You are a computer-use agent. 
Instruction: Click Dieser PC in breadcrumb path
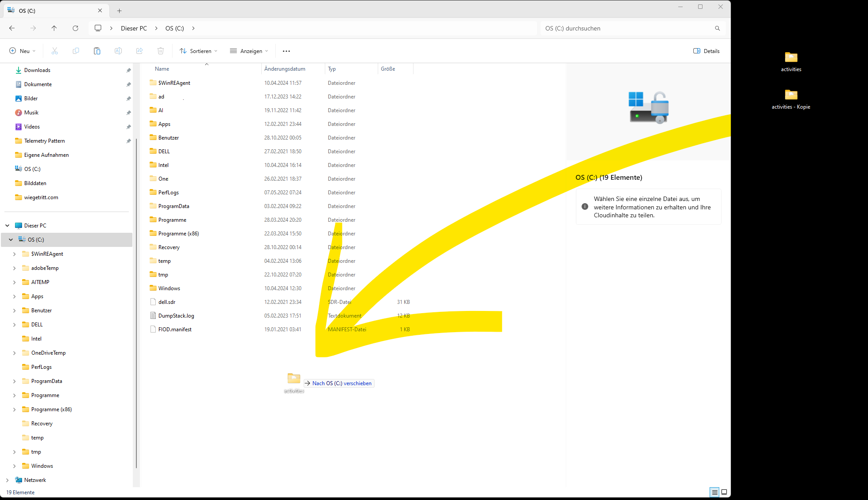click(x=134, y=28)
